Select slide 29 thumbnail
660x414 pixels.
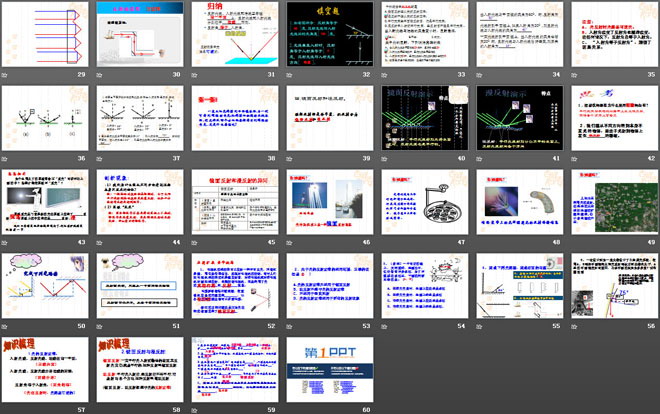[x=47, y=35]
